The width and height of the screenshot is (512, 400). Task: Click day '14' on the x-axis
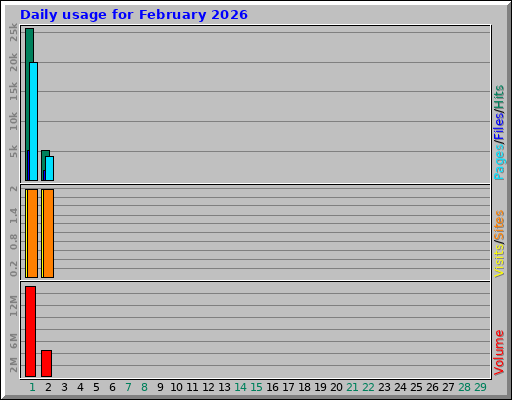240,387
